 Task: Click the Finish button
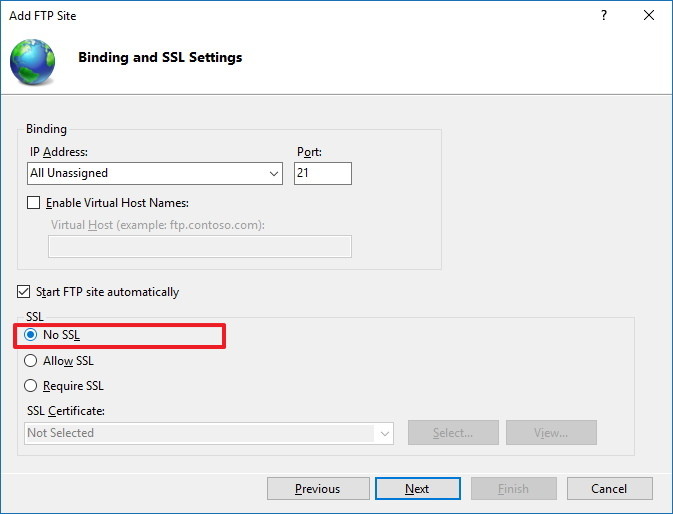click(514, 489)
